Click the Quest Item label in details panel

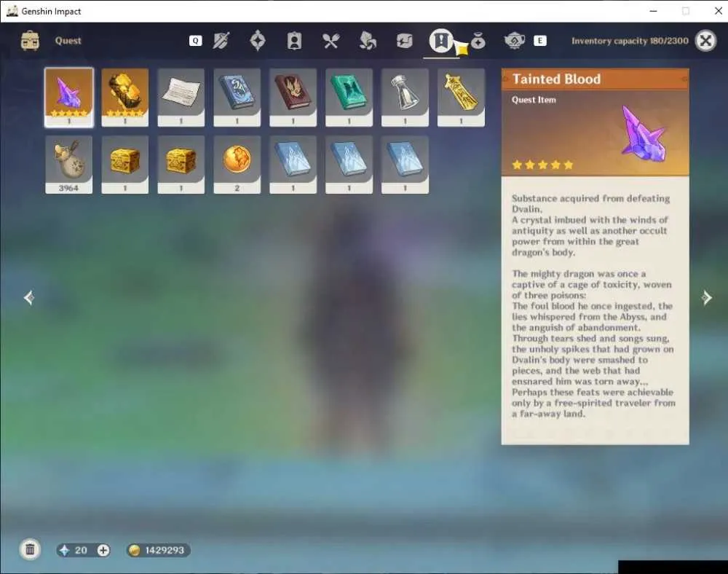[534, 100]
